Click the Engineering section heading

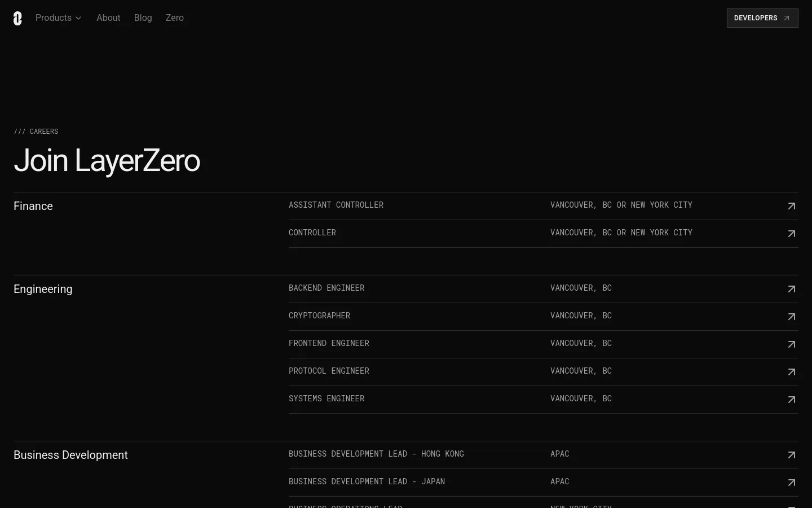43,289
